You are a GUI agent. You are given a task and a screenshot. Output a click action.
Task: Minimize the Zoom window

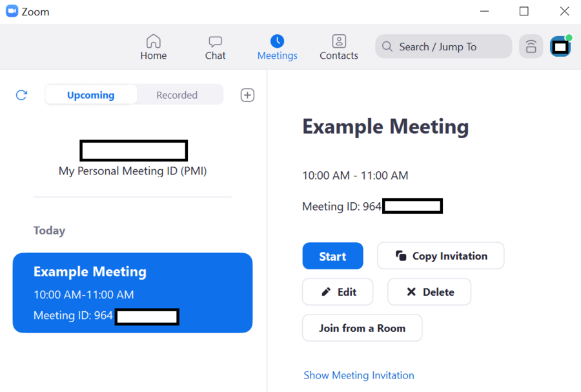tap(484, 11)
